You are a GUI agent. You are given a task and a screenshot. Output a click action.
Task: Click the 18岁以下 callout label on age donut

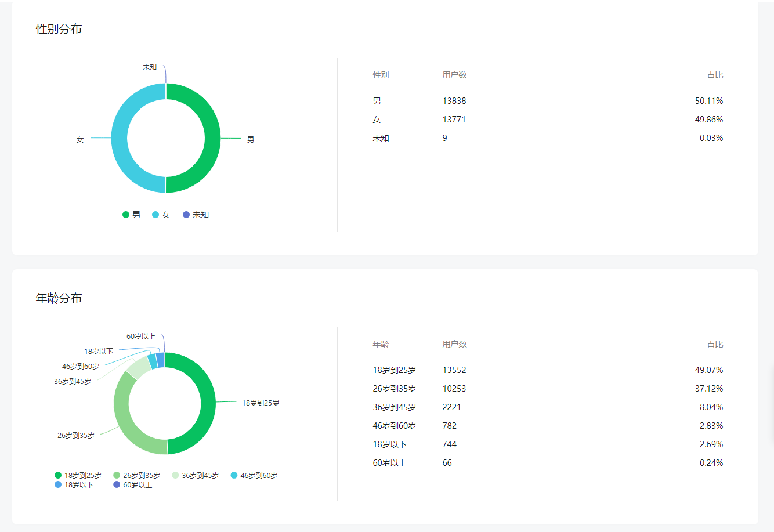coord(99,352)
